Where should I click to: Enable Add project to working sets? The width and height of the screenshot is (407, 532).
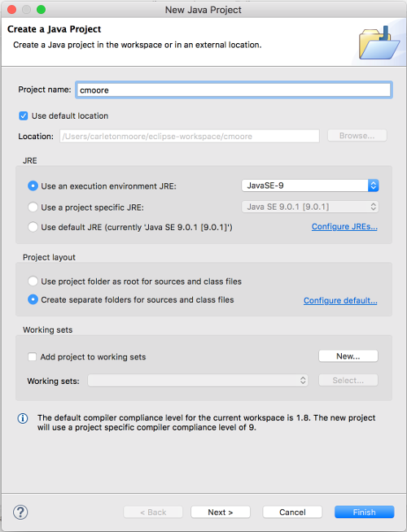(x=33, y=357)
